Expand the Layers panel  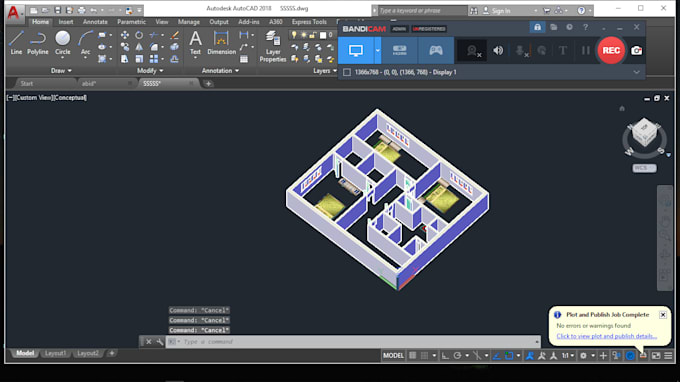point(325,71)
